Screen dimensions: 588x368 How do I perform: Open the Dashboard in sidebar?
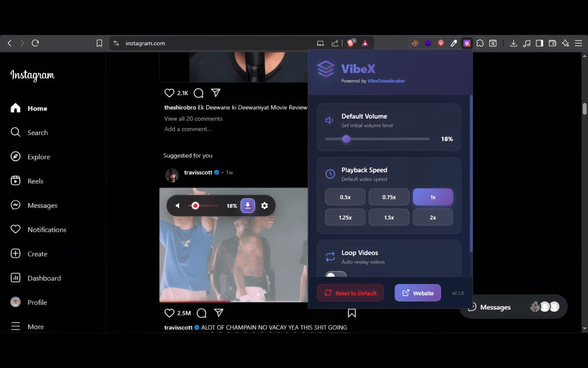tap(35, 278)
